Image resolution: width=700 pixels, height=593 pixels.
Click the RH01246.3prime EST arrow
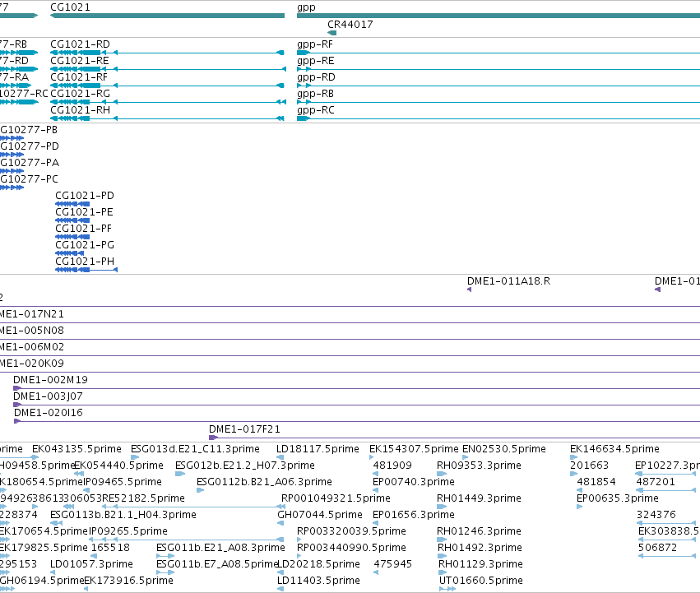click(442, 540)
